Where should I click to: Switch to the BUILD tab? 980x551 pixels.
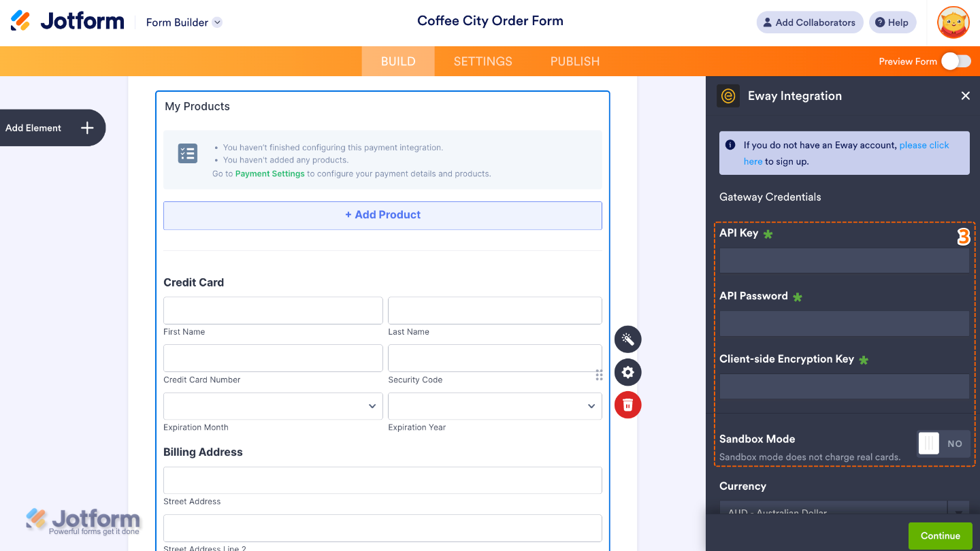398,61
